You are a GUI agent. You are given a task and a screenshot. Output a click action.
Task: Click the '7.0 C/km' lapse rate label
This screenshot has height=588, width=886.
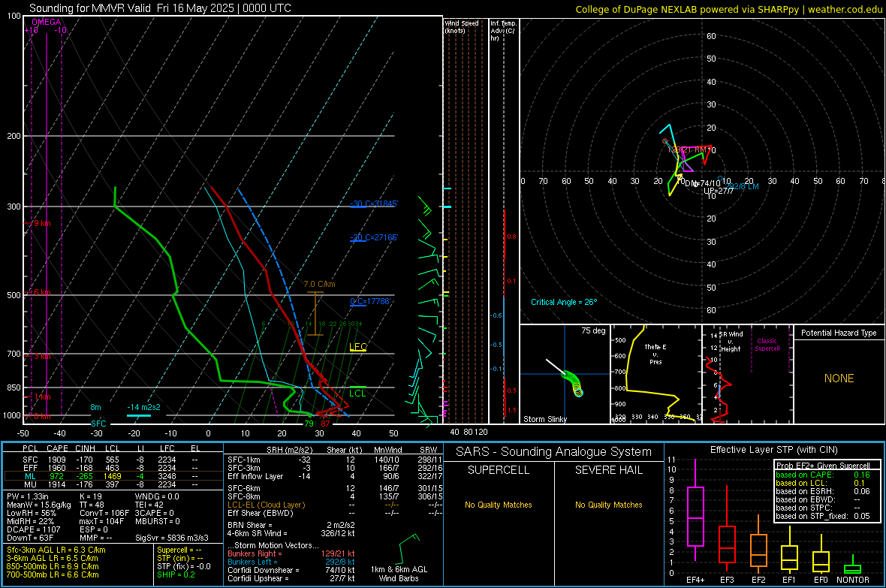[319, 284]
